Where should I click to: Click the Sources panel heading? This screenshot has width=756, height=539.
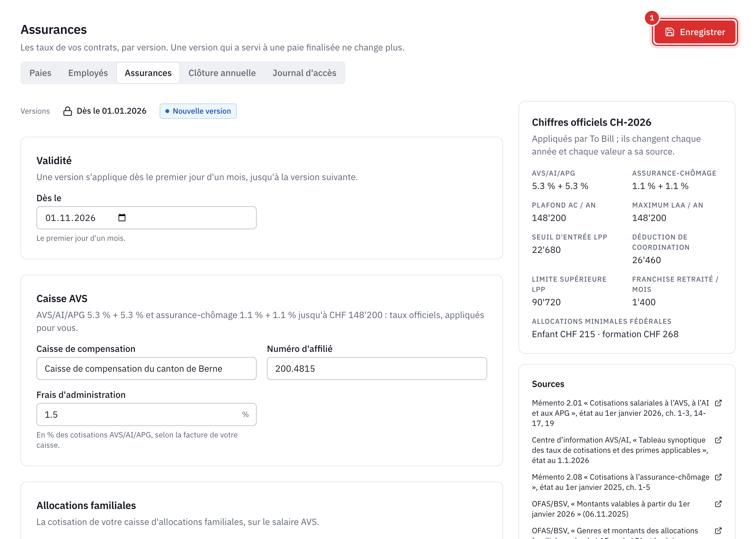coord(548,384)
